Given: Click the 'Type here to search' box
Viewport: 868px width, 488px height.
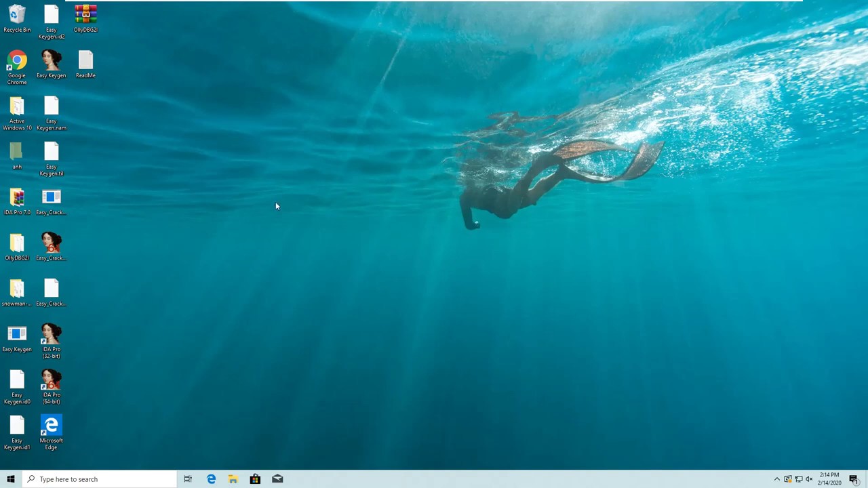Looking at the screenshot, I should 99,479.
